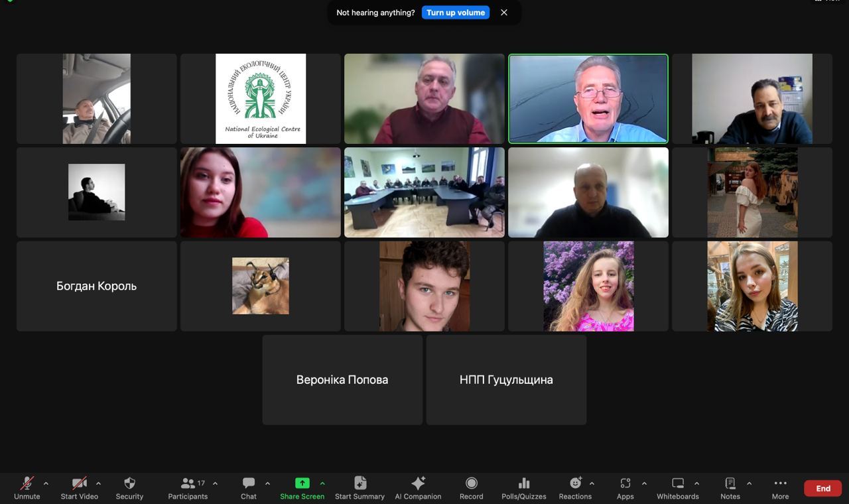Screen dimensions: 849x504
Task: Toggle Start Video on
Action: pos(80,484)
